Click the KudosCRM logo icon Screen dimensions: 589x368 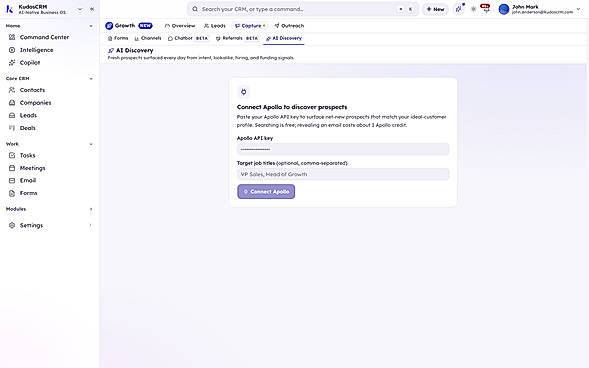(x=9, y=9)
